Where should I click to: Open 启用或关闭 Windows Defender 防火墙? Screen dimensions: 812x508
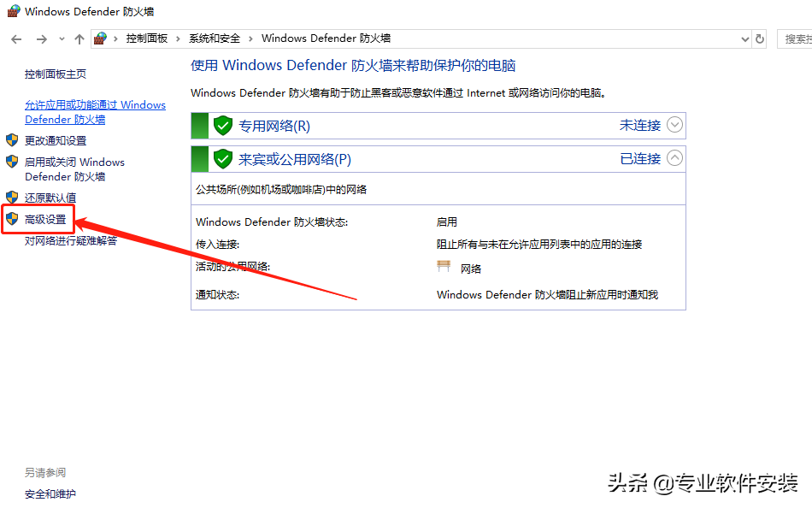click(74, 169)
